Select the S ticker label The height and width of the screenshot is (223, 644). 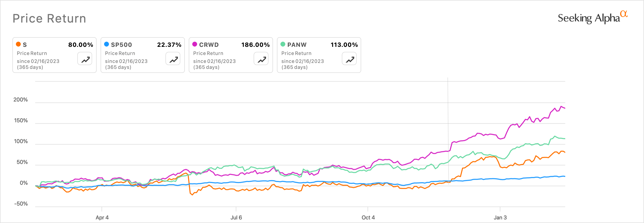coord(25,45)
